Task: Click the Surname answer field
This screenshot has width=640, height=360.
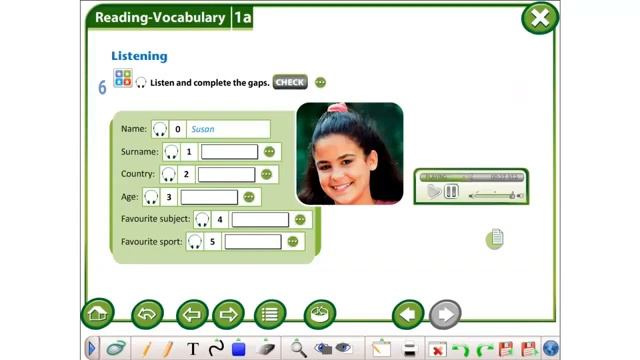Action: click(x=229, y=152)
